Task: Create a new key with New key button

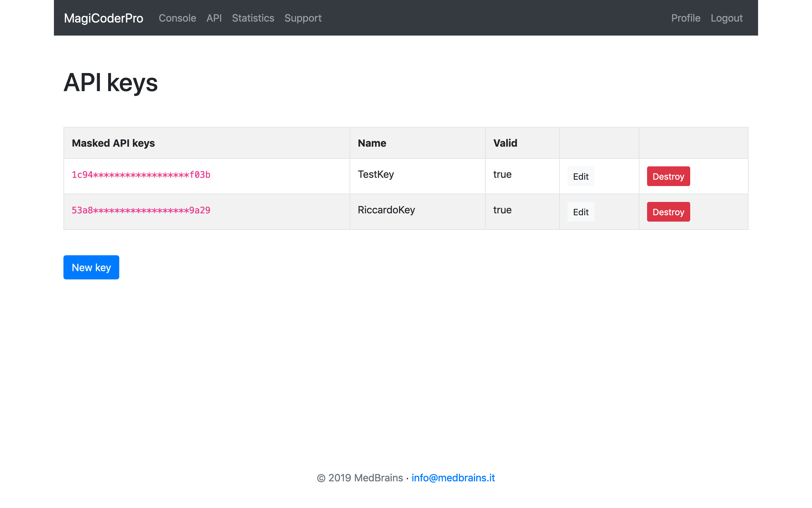Action: point(91,267)
